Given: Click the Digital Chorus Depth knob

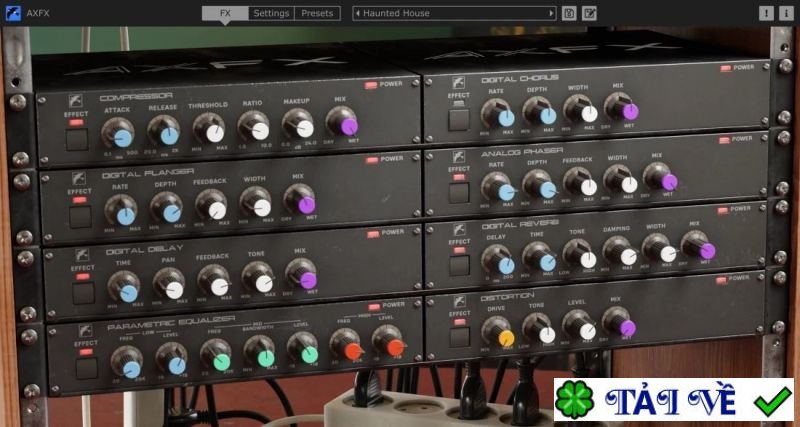Looking at the screenshot, I should [x=540, y=112].
